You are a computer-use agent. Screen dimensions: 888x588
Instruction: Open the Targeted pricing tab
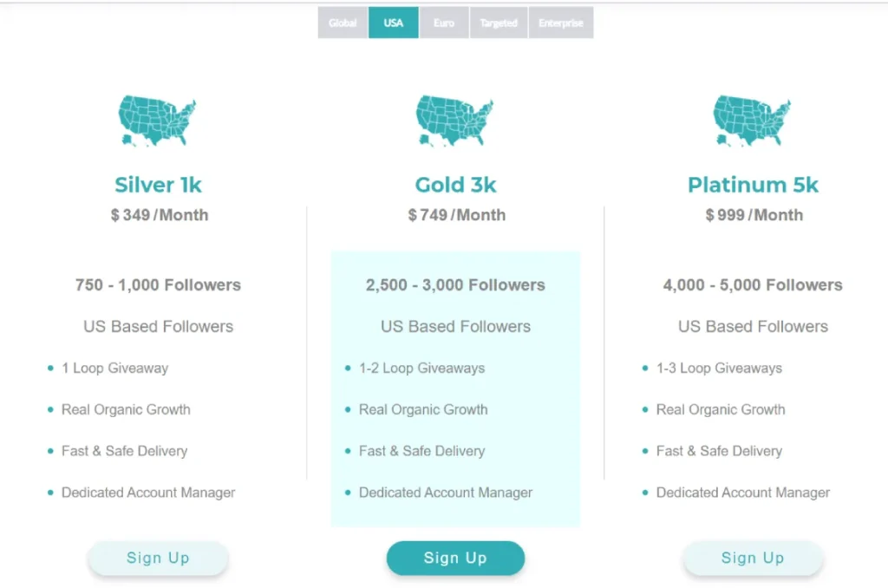pos(499,23)
